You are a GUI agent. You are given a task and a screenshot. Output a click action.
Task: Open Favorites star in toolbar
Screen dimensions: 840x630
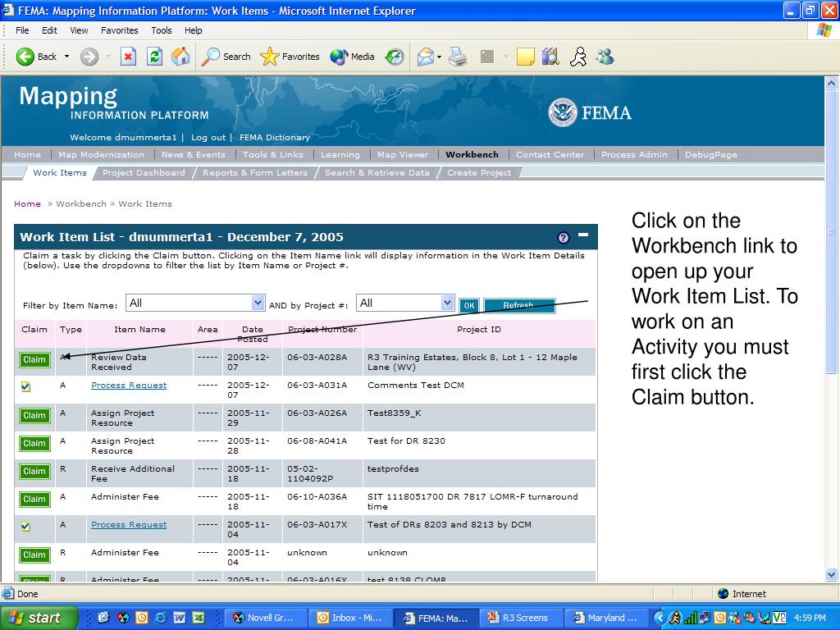tap(290, 57)
